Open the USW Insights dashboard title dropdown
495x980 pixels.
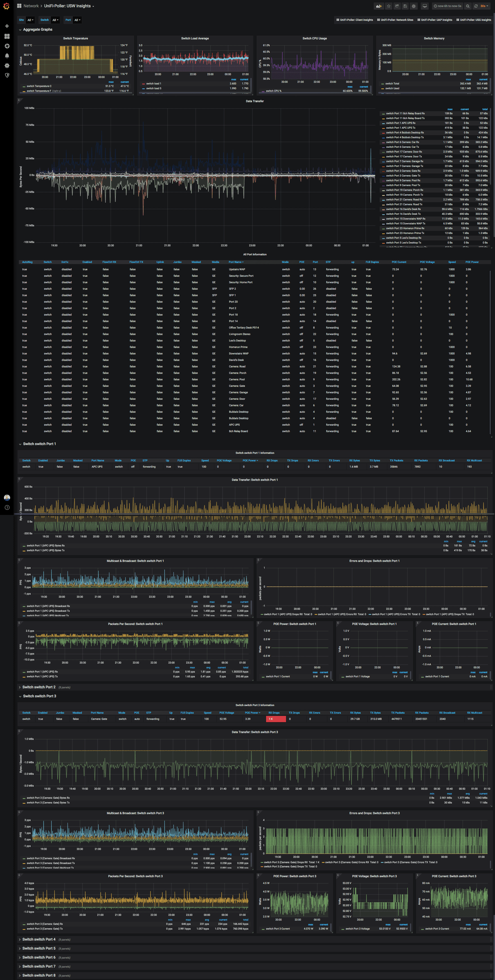[69, 6]
